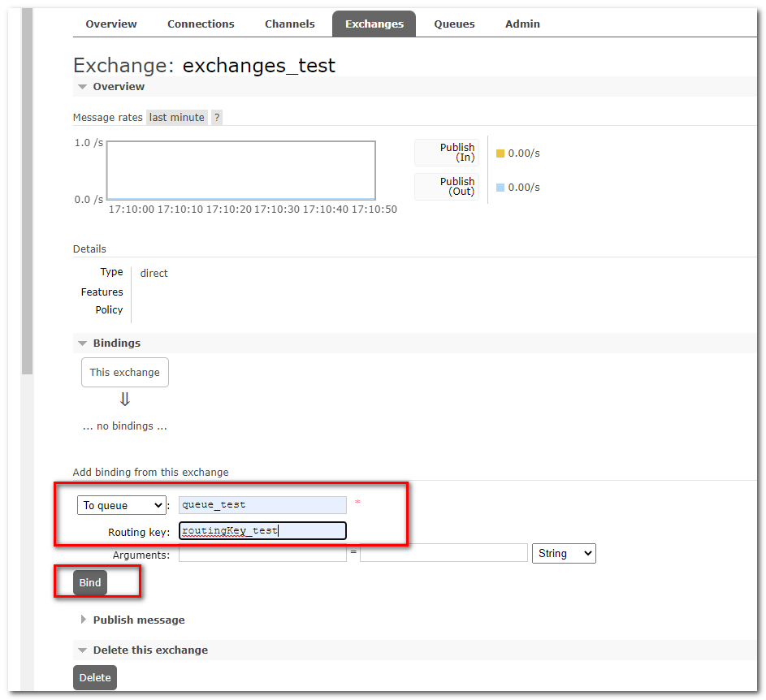Open the message rates help icon

216,117
